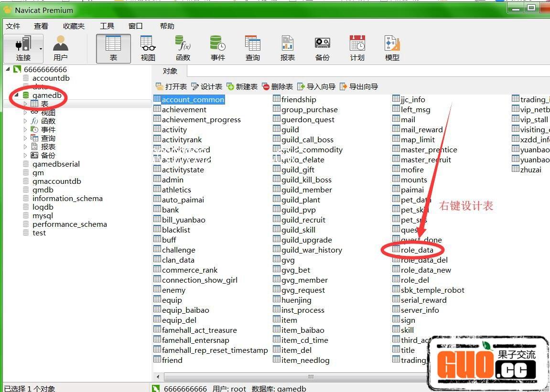
Task: Select the accountdb database in tree
Action: [x=51, y=78]
